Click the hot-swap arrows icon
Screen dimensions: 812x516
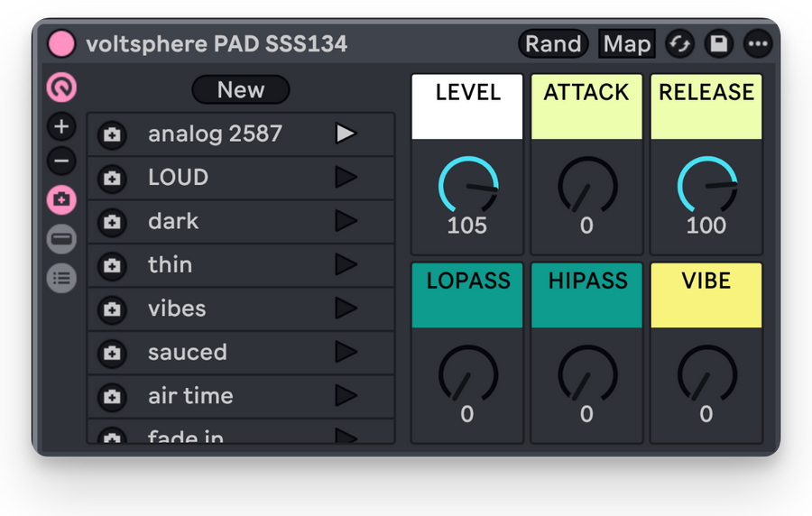tap(680, 43)
